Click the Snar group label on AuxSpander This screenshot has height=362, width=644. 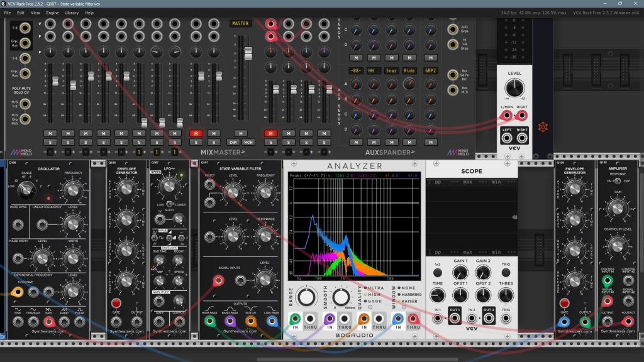click(x=391, y=70)
